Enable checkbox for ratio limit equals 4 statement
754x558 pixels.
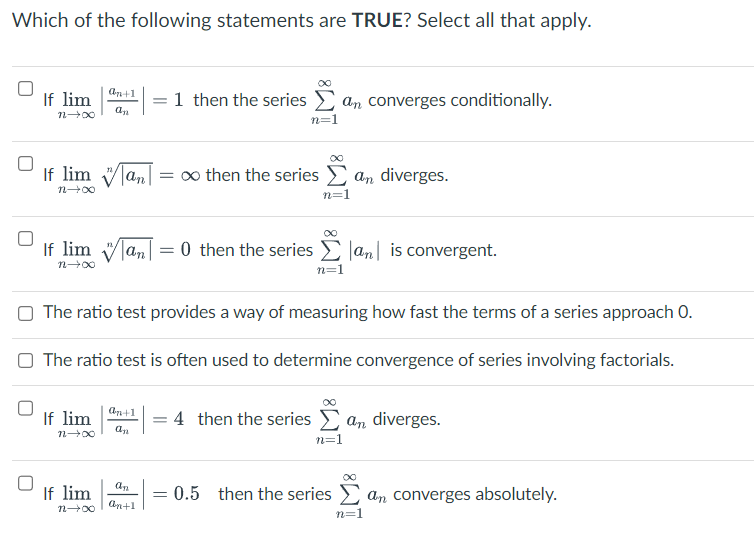coord(25,408)
